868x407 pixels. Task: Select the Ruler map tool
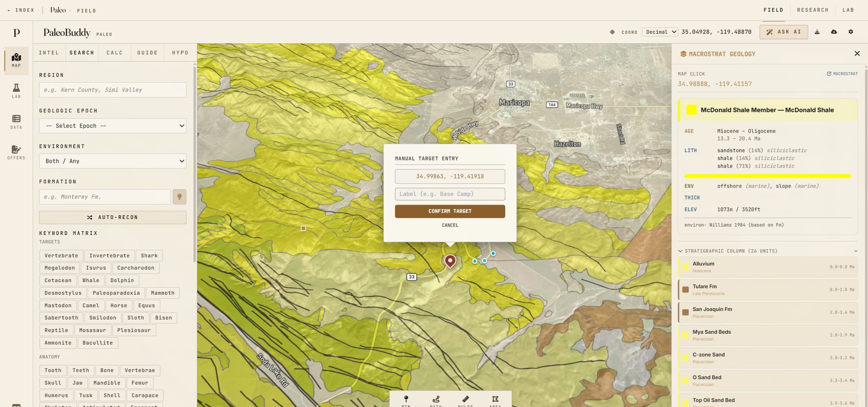(466, 400)
